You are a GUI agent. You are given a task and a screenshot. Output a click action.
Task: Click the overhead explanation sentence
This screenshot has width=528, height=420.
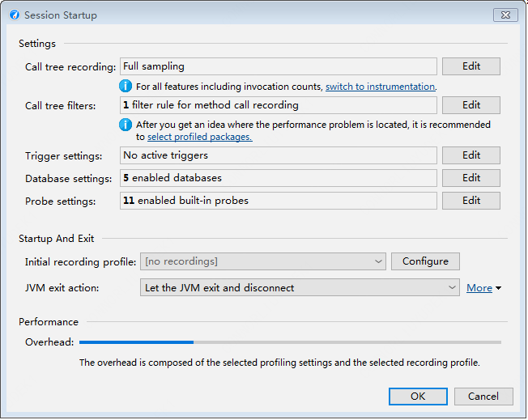tap(279, 363)
